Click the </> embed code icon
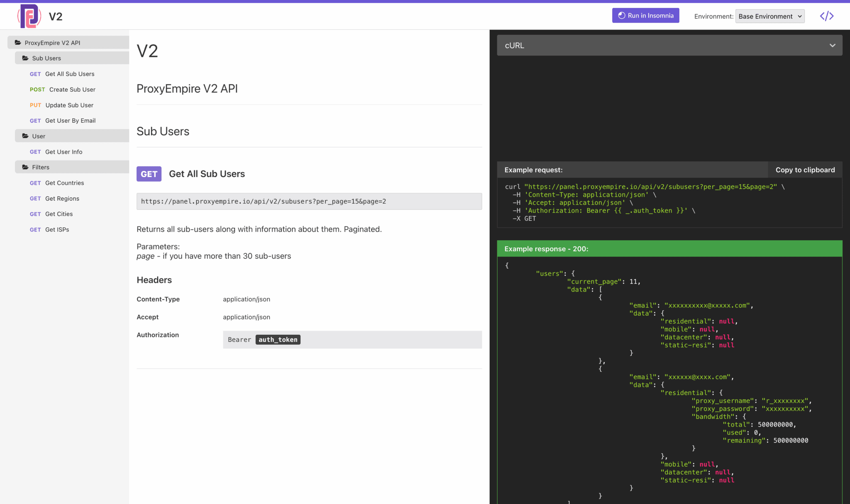 tap(826, 16)
